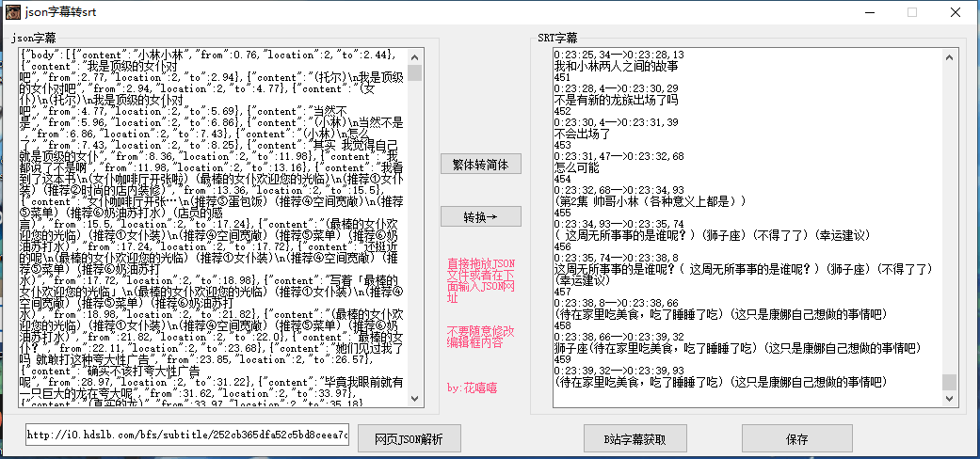Image resolution: width=980 pixels, height=459 pixels.
Task: Click the timestamp 0:23:35,74—>0:23:38,8
Action: 616,258
